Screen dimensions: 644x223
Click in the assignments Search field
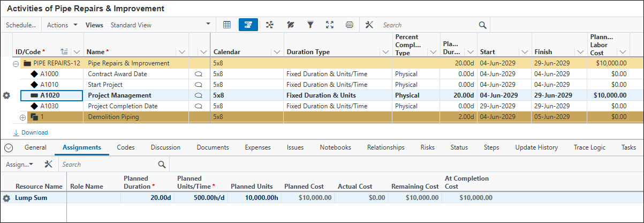(108, 164)
